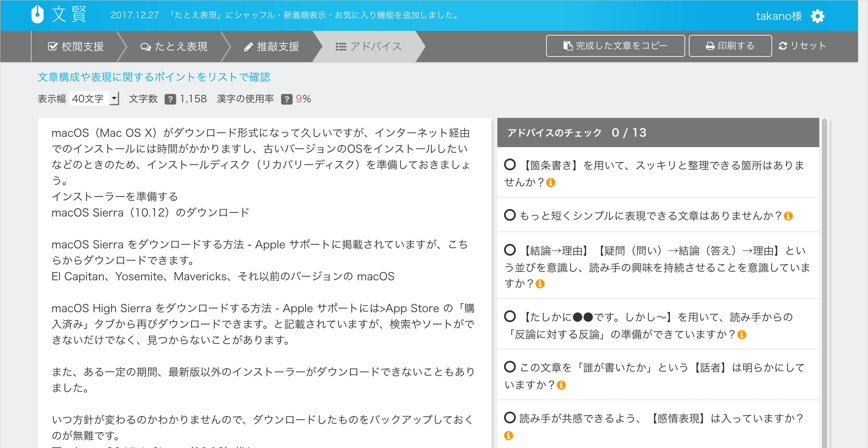The height and width of the screenshot is (448, 868).
Task: Open the help icon next to 文字数
Action: 170,99
